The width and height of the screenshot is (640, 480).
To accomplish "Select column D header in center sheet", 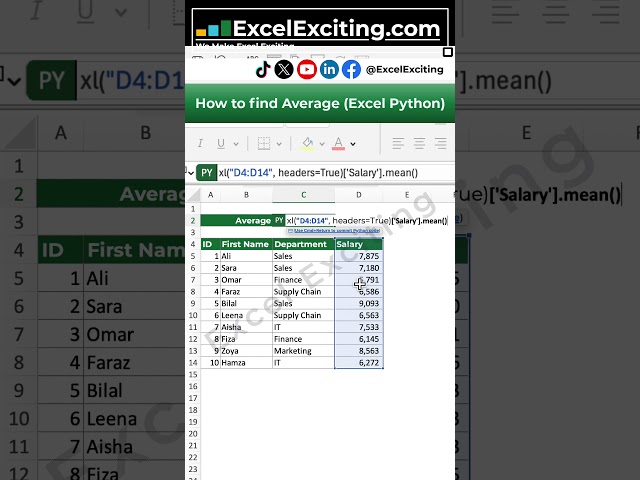I will [359, 195].
